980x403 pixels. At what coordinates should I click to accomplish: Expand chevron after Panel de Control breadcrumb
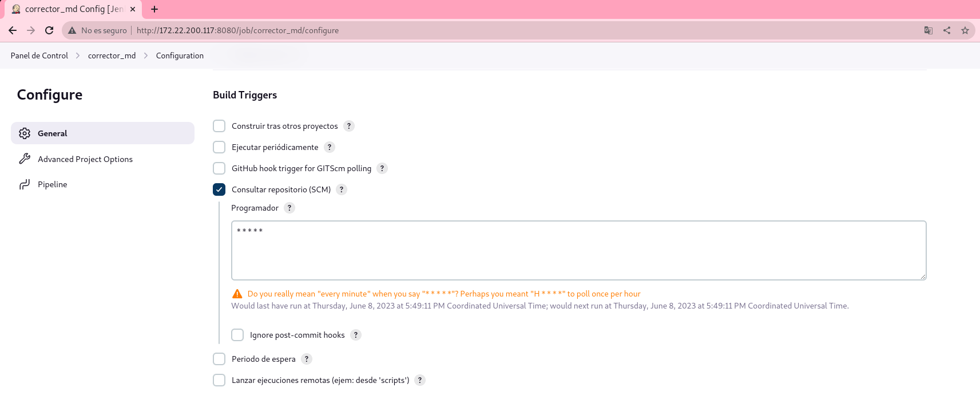[78, 56]
